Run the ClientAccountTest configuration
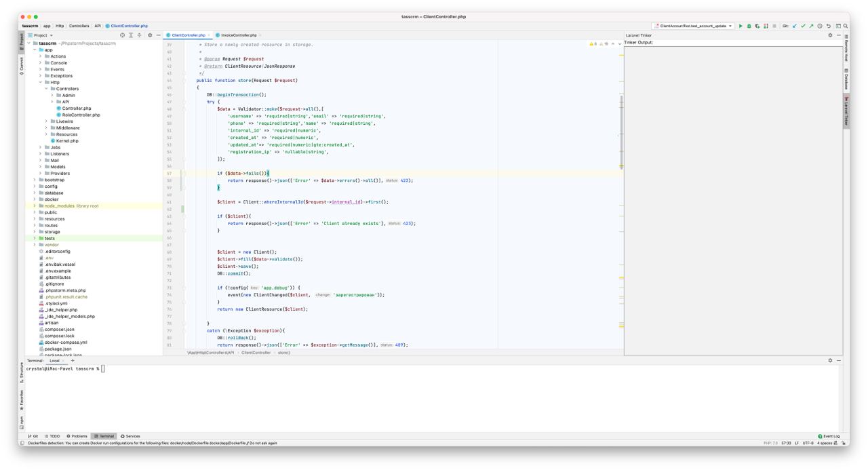The image size is (868, 470). pyautogui.click(x=741, y=26)
